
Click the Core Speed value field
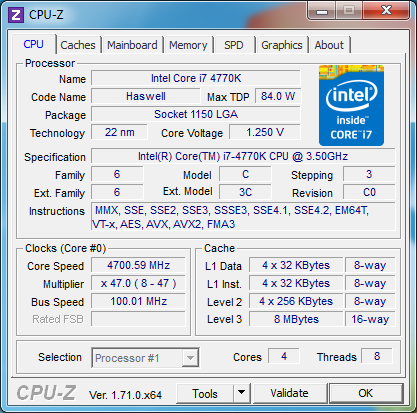(138, 265)
